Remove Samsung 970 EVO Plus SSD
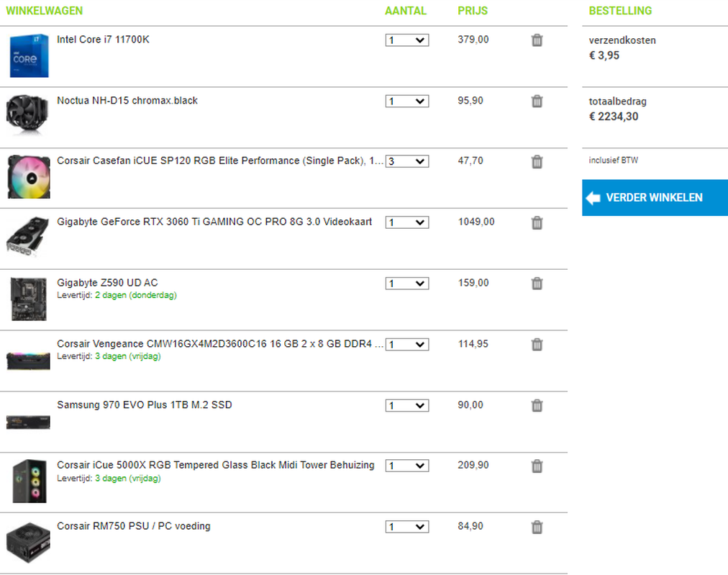This screenshot has width=728, height=575. tap(537, 406)
